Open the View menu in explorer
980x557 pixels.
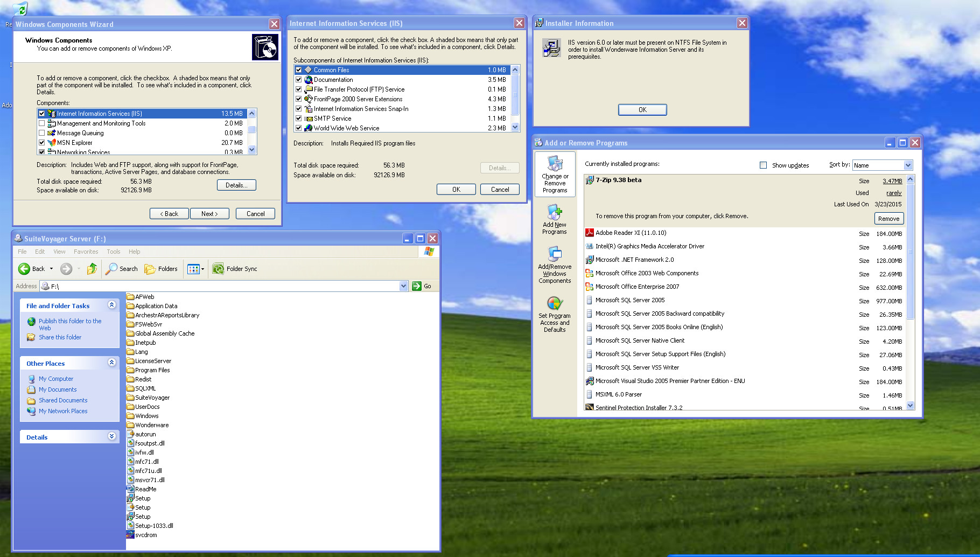(59, 252)
